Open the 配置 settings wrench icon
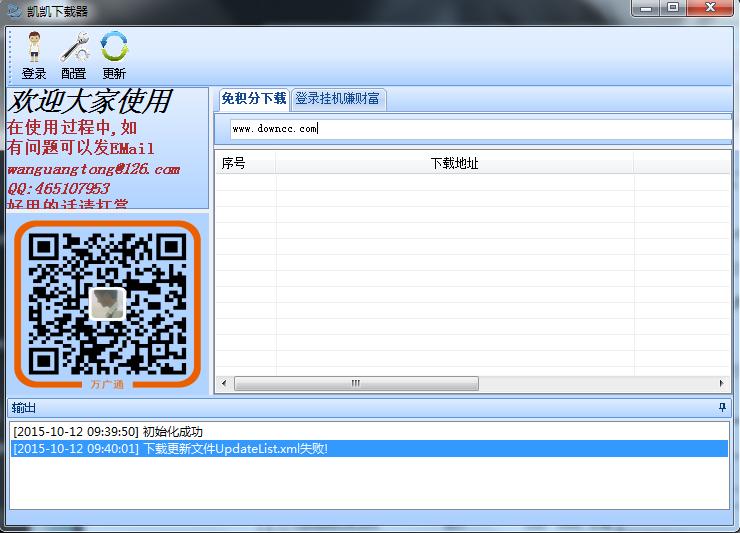Viewport: 740px width, 533px height. pyautogui.click(x=74, y=55)
